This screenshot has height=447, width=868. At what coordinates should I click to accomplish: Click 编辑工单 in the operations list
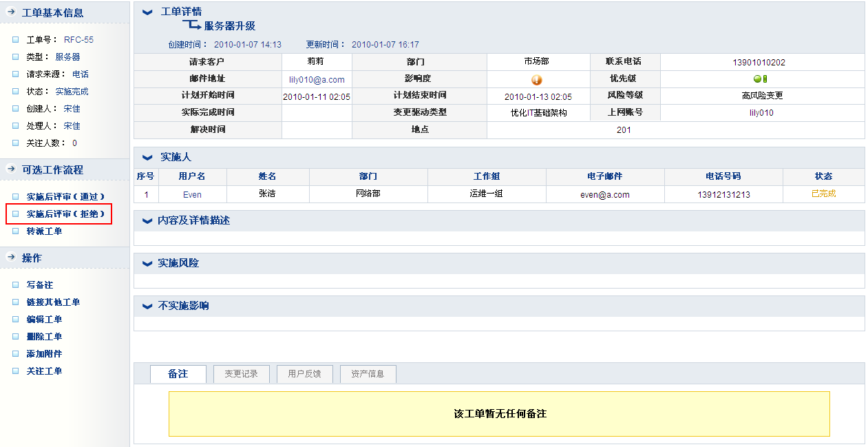coord(44,320)
